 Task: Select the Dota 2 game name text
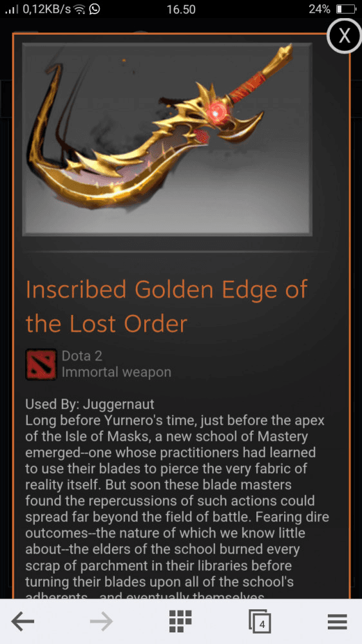pos(82,355)
